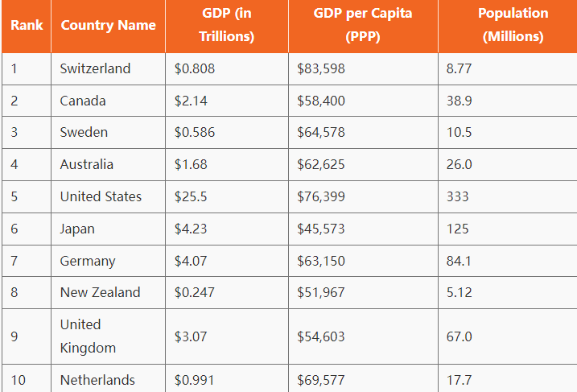
Task: Click the GDP per Capita (PPP) header
Action: [x=361, y=25]
